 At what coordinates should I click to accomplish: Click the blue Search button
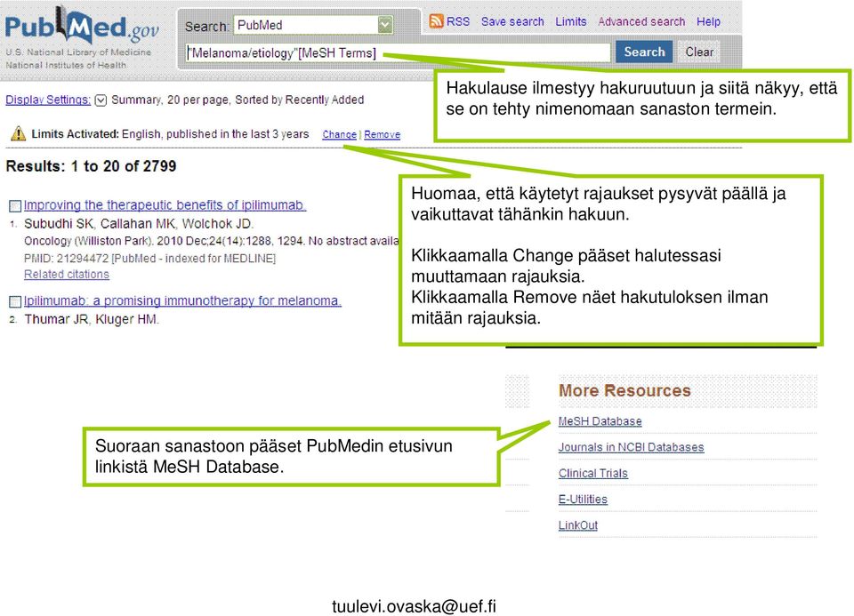point(644,52)
